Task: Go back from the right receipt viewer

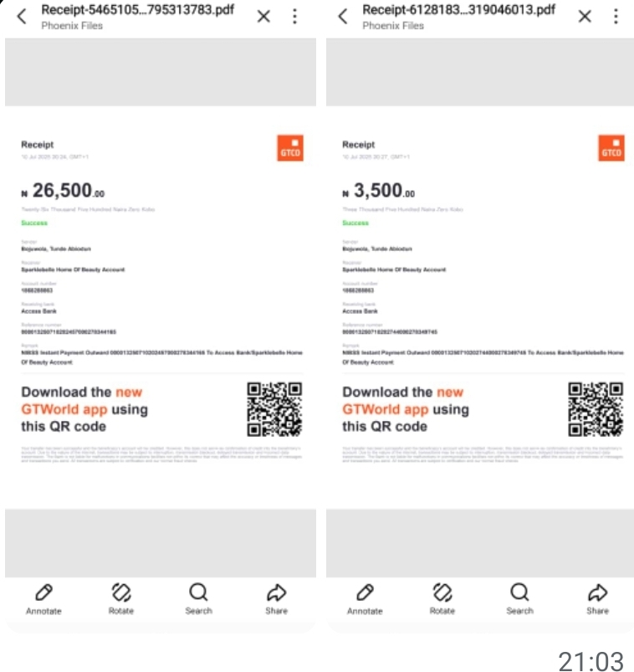Action: pyautogui.click(x=343, y=16)
